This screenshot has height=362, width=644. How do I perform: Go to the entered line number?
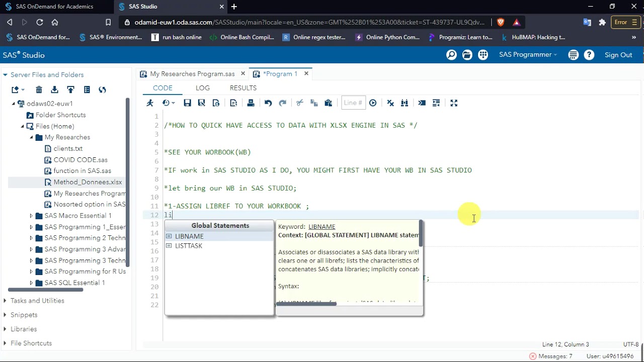[373, 103]
